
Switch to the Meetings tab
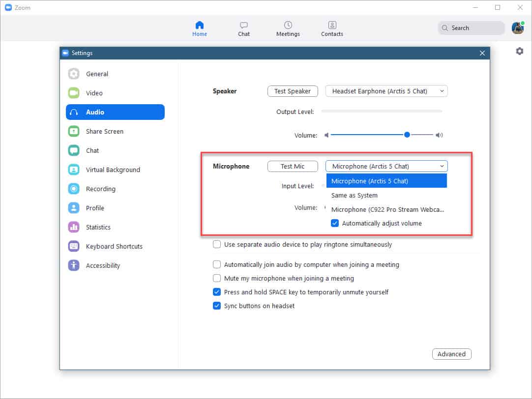click(288, 29)
